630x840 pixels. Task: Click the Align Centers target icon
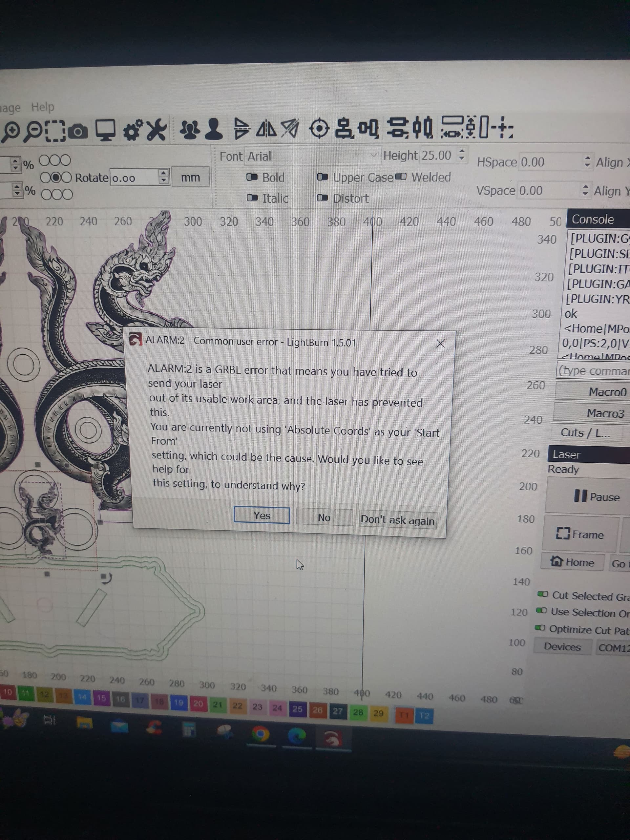coord(319,128)
